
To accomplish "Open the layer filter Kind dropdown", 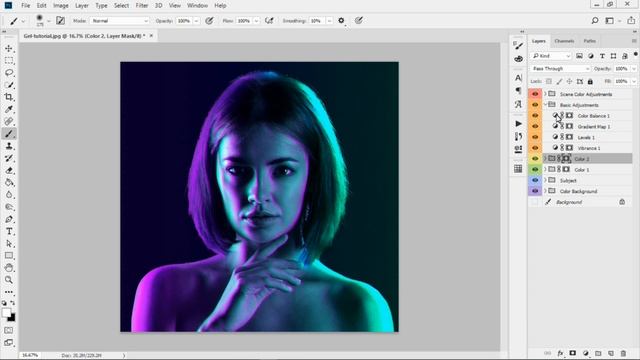I will click(x=551, y=56).
